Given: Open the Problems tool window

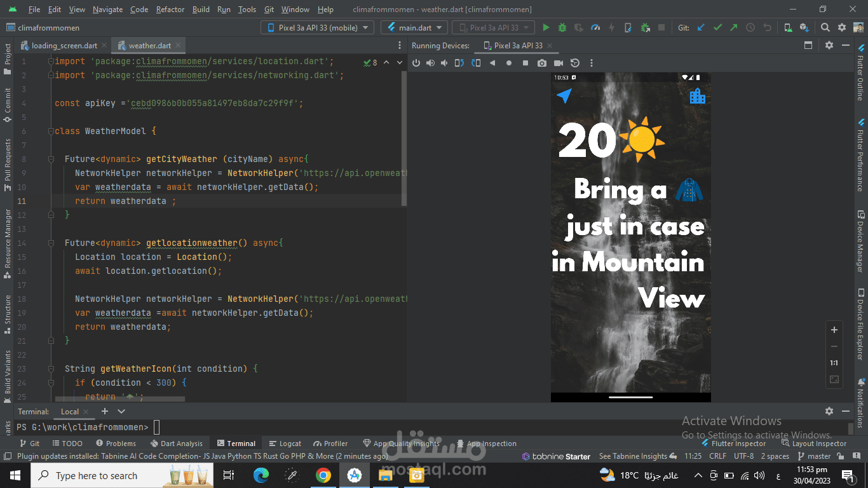Looking at the screenshot, I should tap(116, 444).
